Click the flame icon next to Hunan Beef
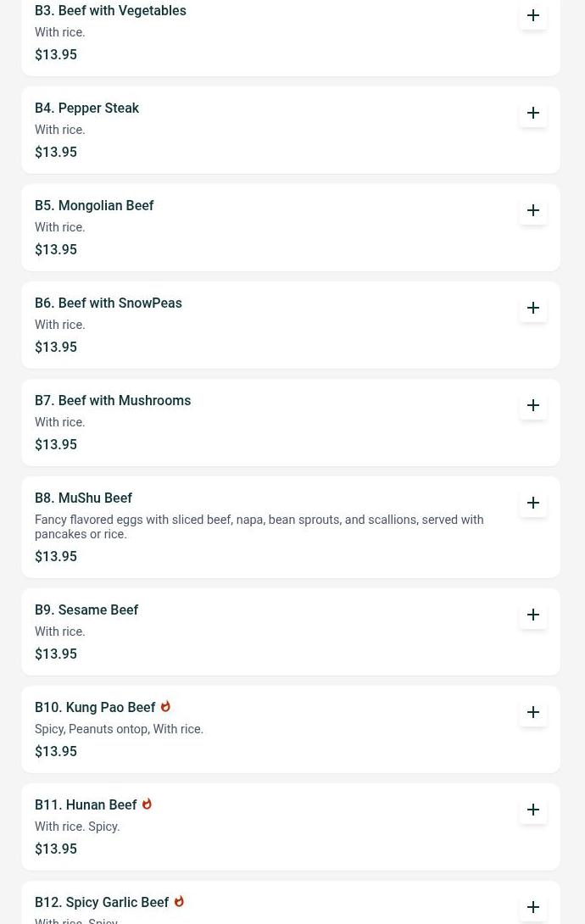585x924 pixels. point(147,804)
